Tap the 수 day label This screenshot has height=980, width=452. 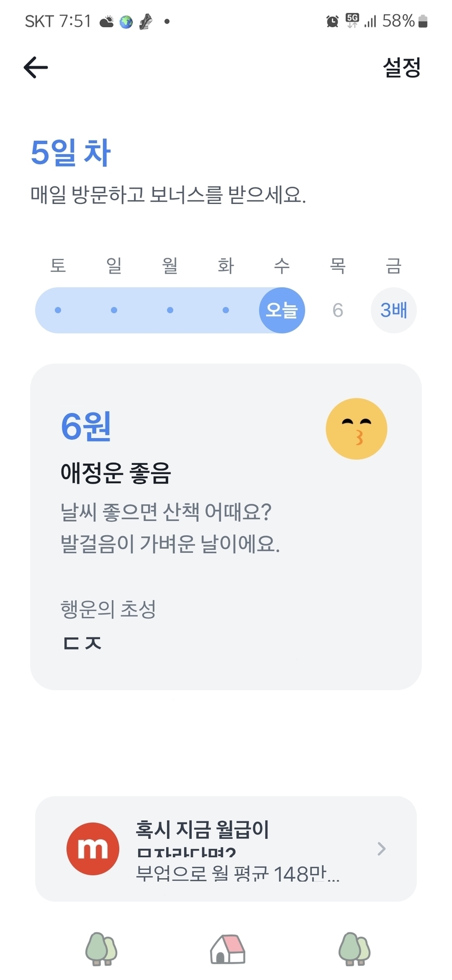coord(282,265)
